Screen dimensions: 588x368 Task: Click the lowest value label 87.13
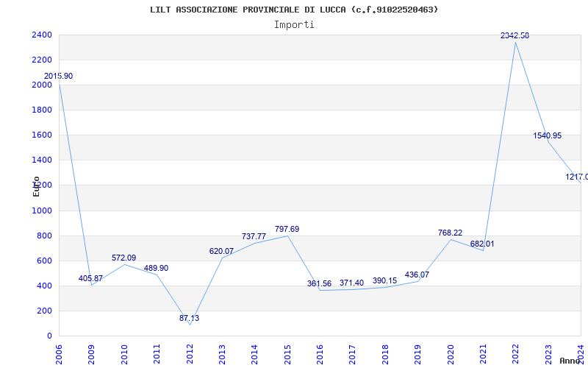[190, 319]
